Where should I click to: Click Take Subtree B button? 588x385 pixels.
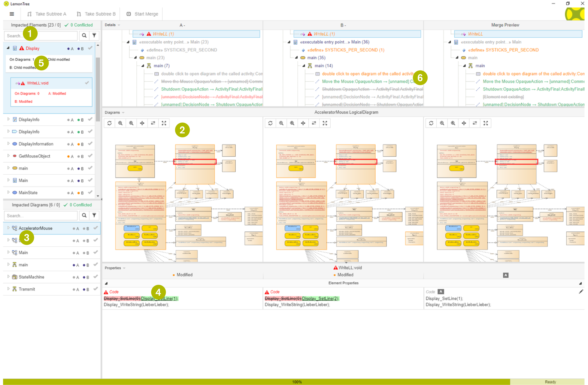pos(96,14)
